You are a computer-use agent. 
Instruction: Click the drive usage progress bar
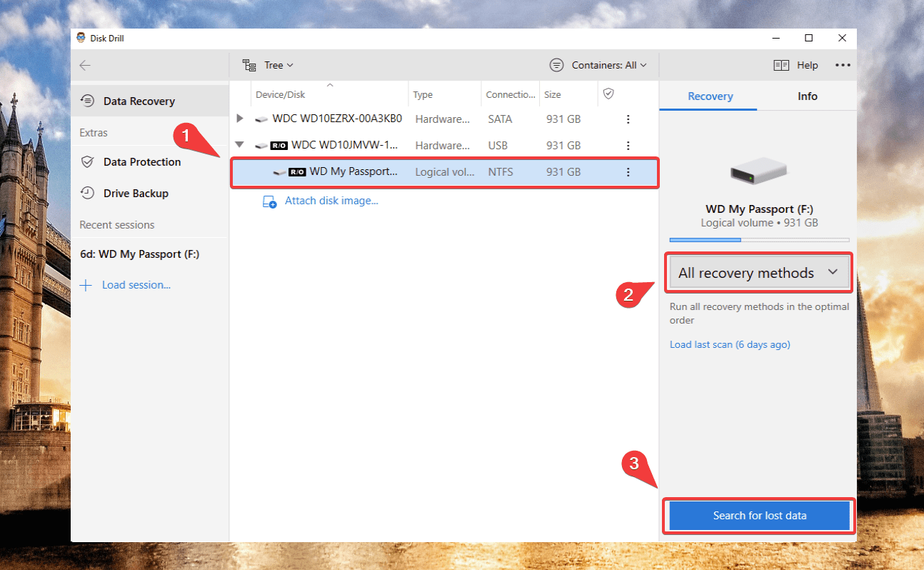pos(759,240)
